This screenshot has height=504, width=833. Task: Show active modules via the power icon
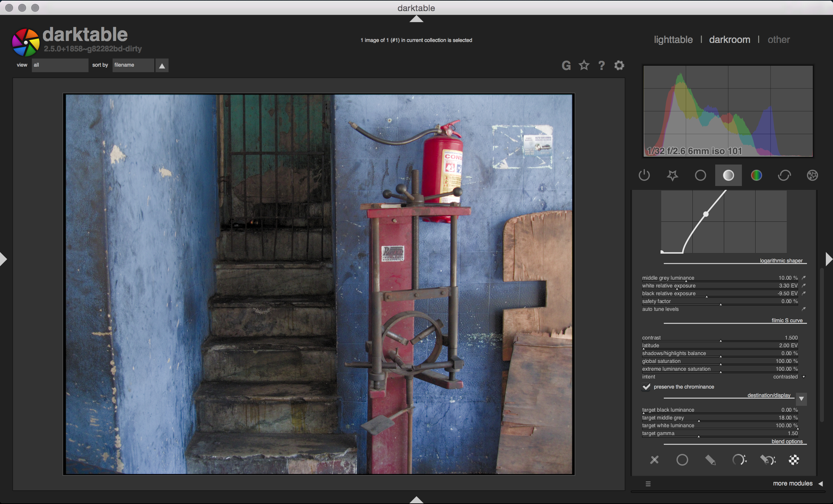click(644, 175)
